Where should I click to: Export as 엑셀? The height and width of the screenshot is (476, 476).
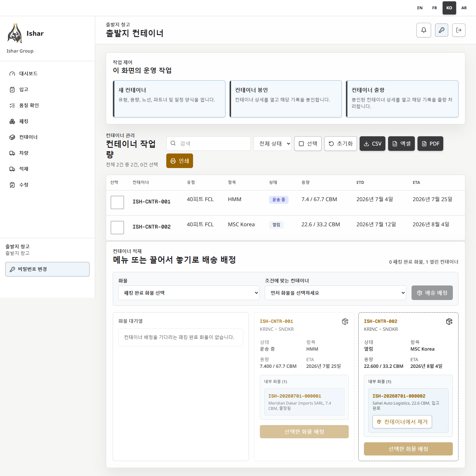click(x=401, y=144)
